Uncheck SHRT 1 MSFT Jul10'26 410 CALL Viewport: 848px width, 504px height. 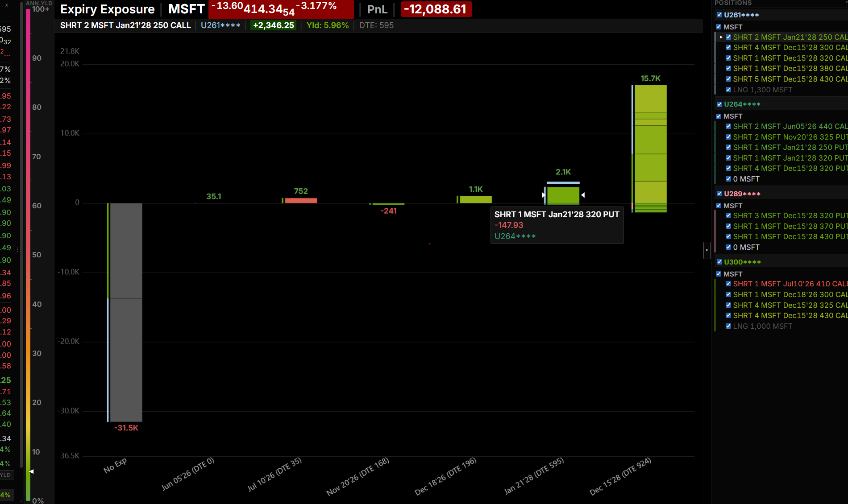[728, 284]
